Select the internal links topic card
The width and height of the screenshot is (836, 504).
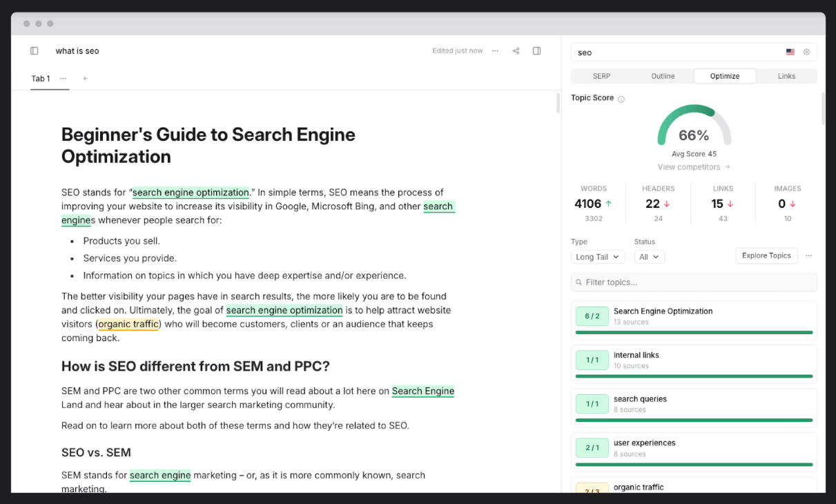tap(694, 364)
